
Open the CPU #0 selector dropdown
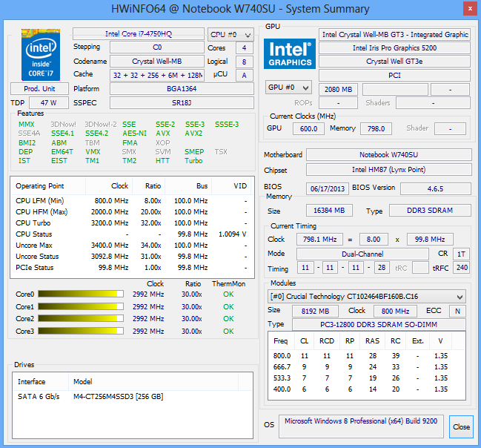point(230,35)
